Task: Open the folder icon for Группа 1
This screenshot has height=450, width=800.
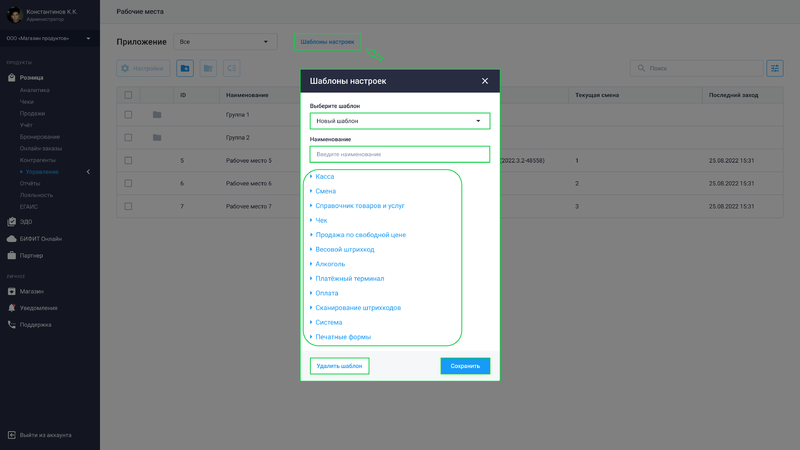Action: click(156, 115)
